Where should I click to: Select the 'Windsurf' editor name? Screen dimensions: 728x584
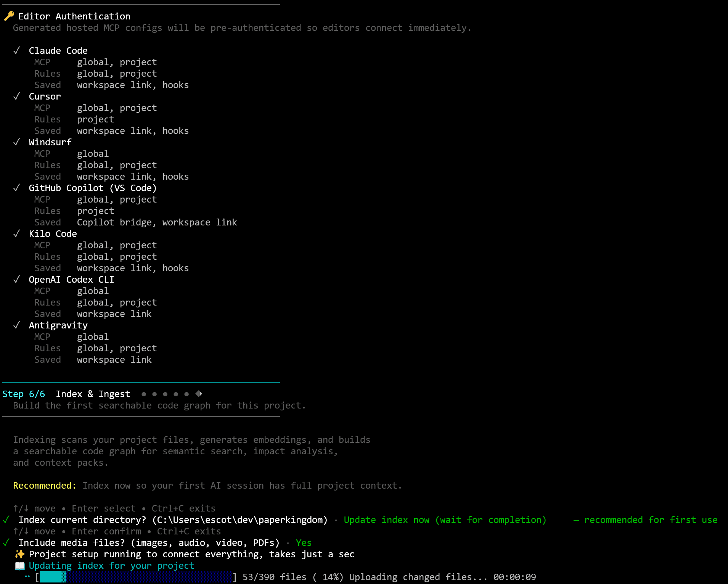[x=50, y=142]
